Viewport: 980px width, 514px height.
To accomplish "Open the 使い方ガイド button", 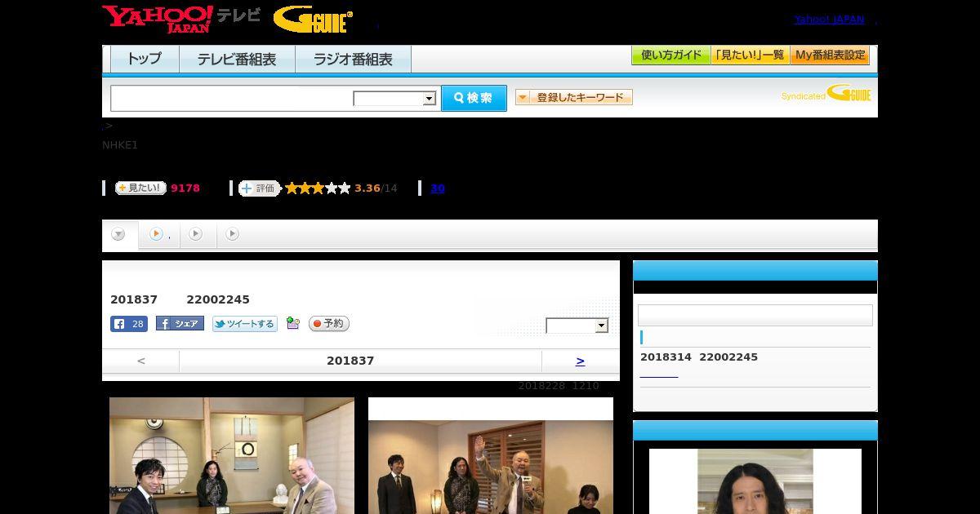I will [x=670, y=55].
